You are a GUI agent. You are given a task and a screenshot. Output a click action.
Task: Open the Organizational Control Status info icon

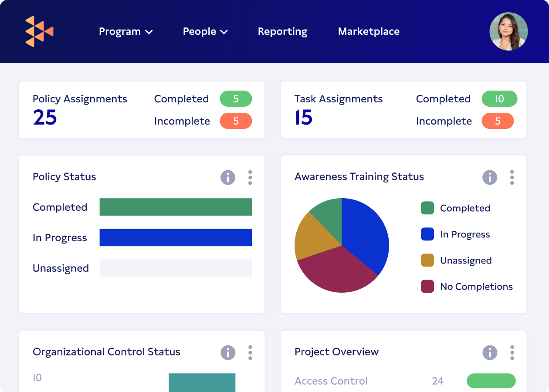[227, 352]
